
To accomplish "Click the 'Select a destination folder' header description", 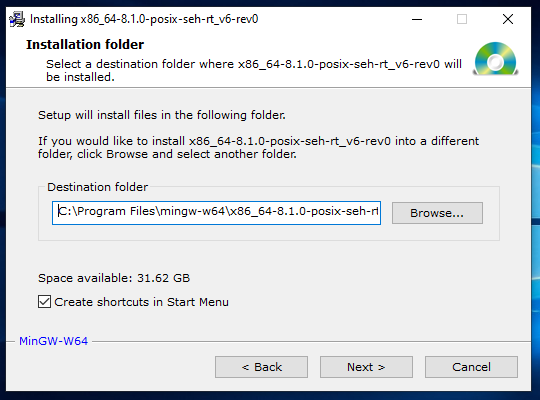I will click(x=254, y=70).
